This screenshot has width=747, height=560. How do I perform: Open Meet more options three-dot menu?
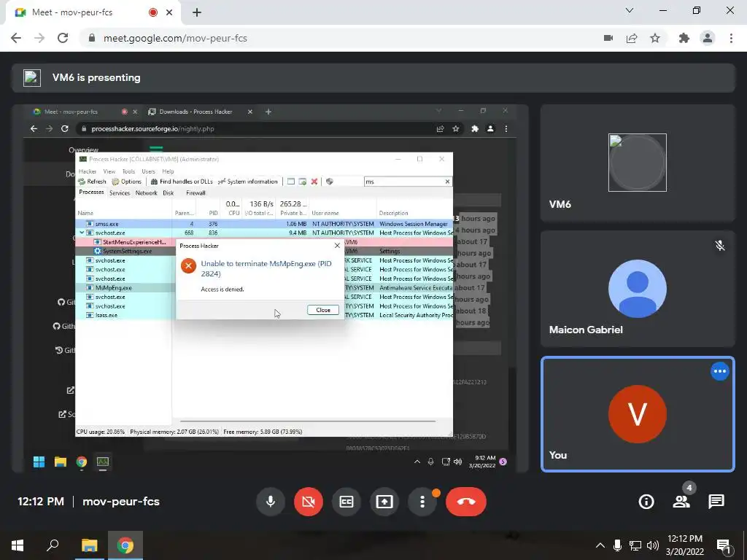(422, 502)
